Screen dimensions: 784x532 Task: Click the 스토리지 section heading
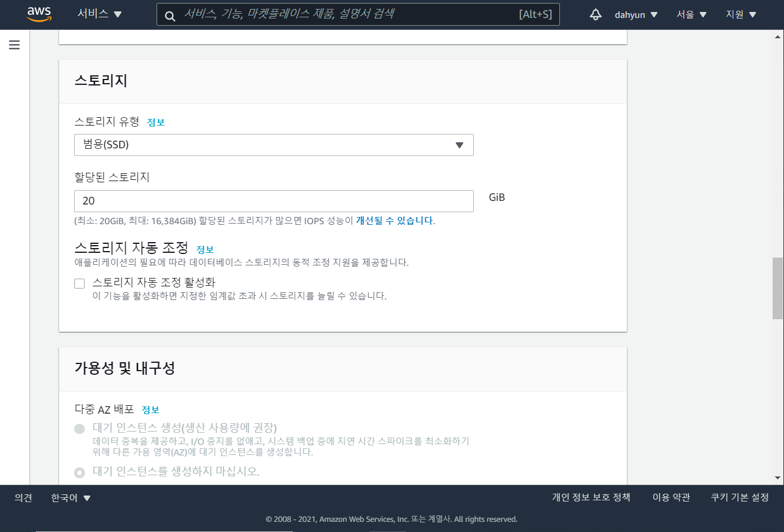[x=101, y=81]
